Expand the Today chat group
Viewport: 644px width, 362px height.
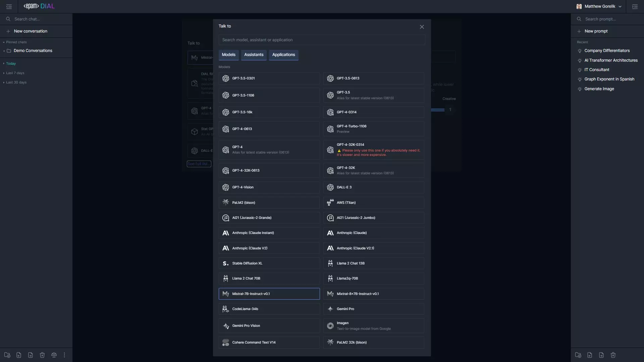tap(11, 64)
